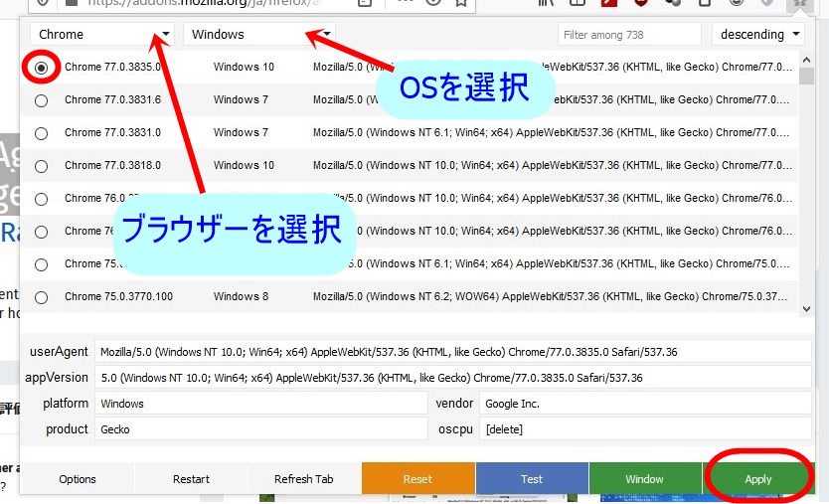Click the 'Chrome 77.0.3831.6' version text

(x=112, y=100)
